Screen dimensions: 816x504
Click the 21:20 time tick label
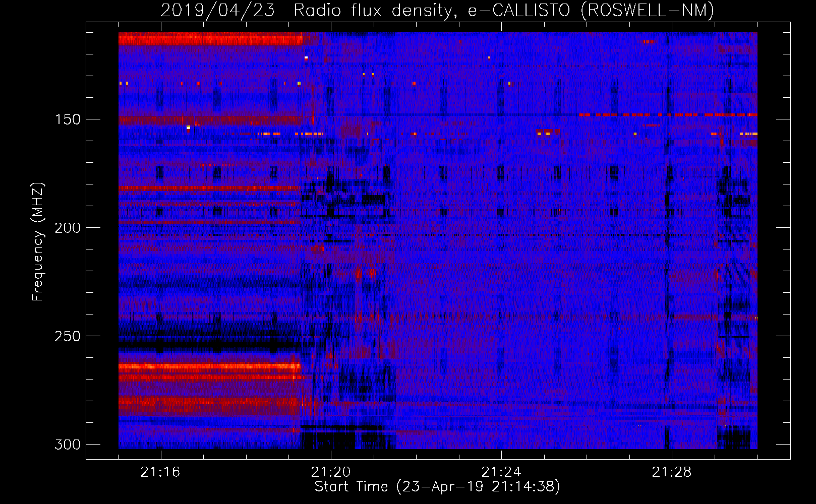coord(331,472)
